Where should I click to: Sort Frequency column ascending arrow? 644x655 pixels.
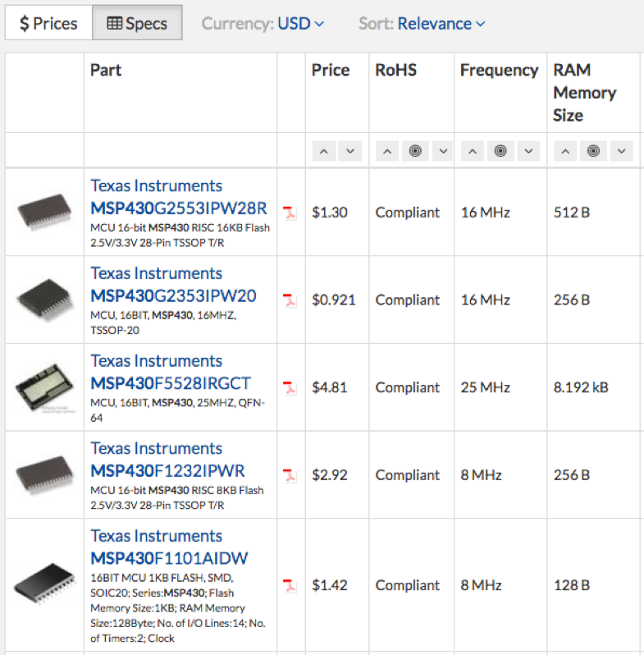(x=473, y=151)
